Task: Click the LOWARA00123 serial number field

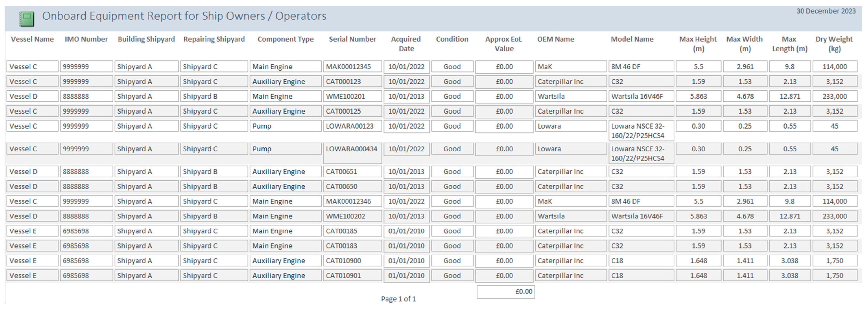Action: point(352,126)
